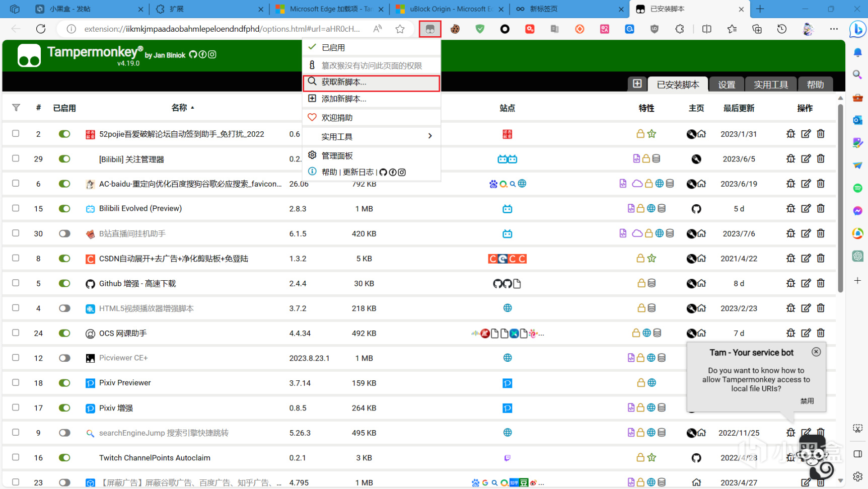Screen dimensions: 868x489
Task: Select the checkbox for Pixiv Previewer row
Action: (x=16, y=382)
